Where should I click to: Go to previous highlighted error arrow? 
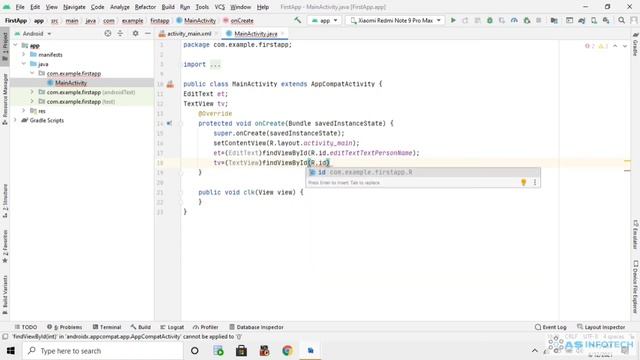tap(615, 46)
